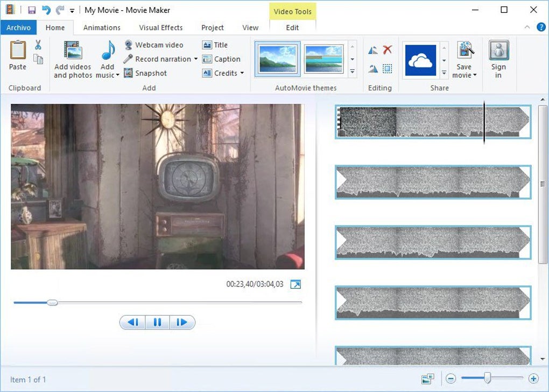549x392 pixels.
Task: Open the Visual Effects tab
Action: 160,27
